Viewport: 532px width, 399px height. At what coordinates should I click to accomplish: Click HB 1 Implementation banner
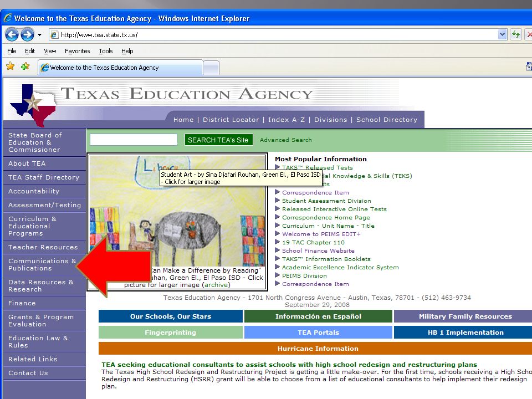(x=463, y=332)
